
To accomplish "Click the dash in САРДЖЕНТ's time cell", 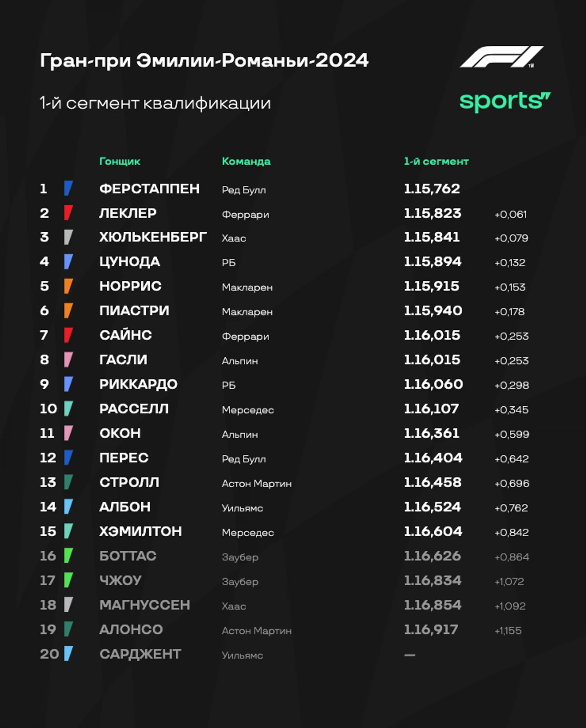I will coord(409,655).
